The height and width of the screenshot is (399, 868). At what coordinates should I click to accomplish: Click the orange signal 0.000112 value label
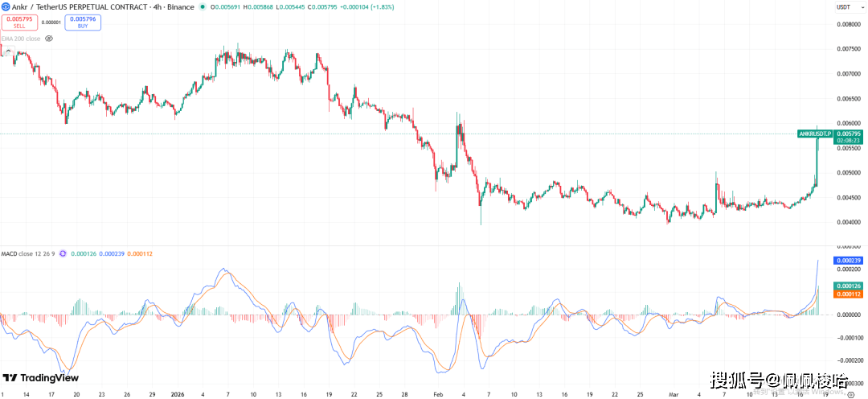click(x=849, y=294)
